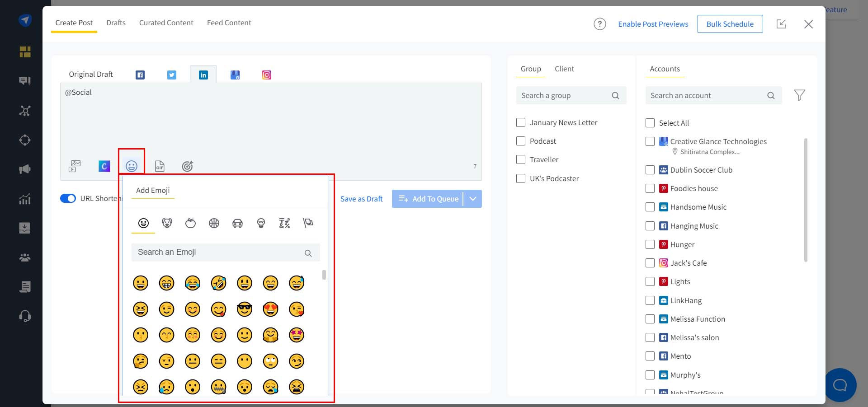The height and width of the screenshot is (407, 868).
Task: Switch to the Curated Content tab
Action: click(166, 23)
